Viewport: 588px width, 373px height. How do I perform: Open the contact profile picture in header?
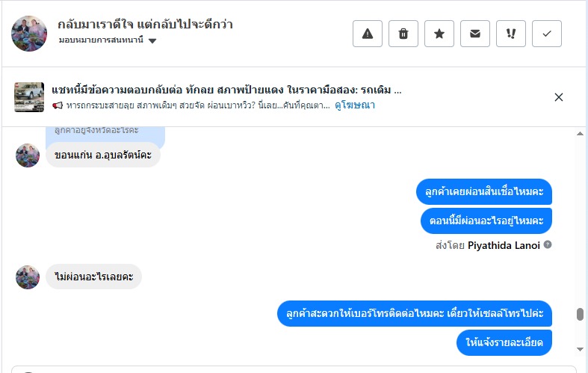click(x=29, y=33)
